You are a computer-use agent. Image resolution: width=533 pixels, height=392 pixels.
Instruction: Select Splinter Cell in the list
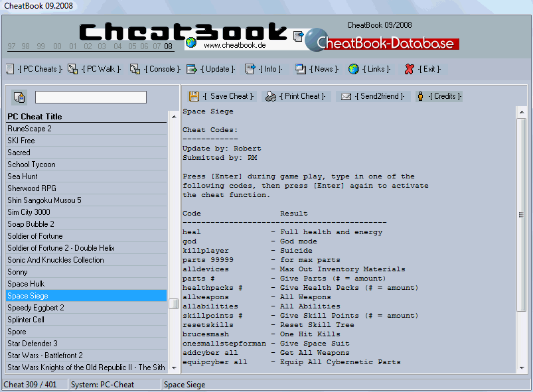click(x=87, y=320)
